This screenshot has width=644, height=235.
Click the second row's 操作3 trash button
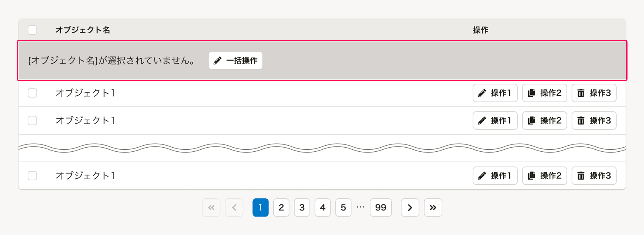(x=594, y=120)
